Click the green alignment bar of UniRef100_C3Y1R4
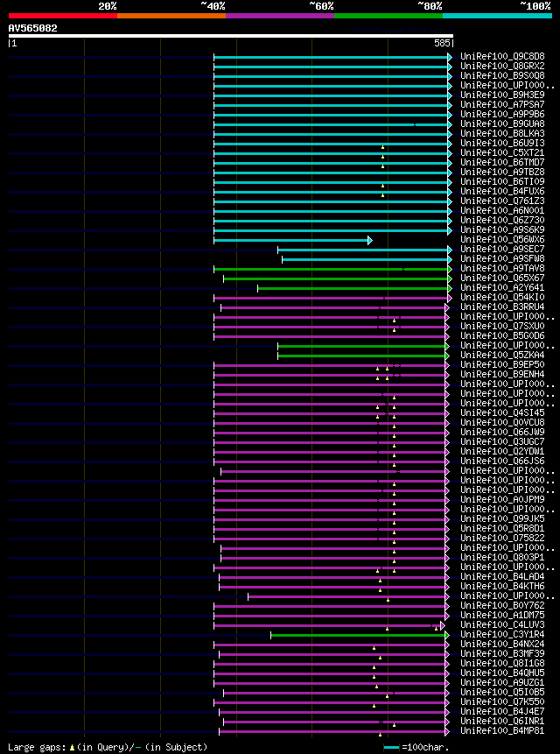The height and width of the screenshot is (754, 560). 360,635
